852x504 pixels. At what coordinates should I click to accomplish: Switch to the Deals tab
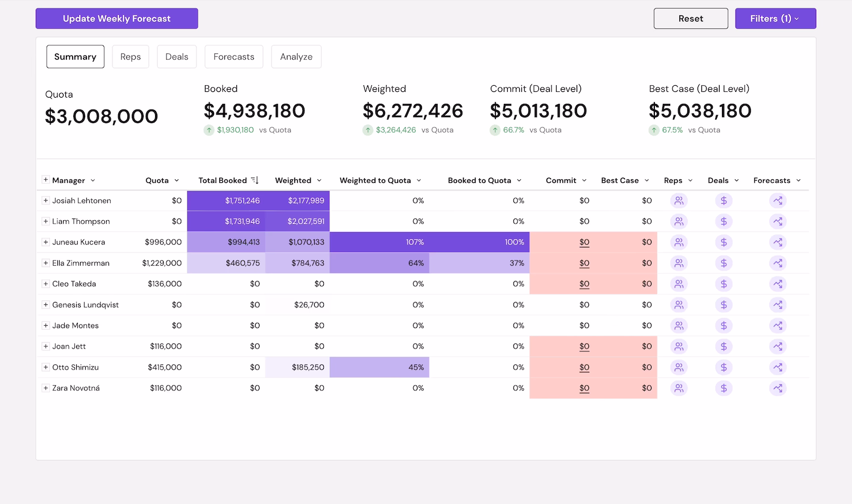point(177,56)
